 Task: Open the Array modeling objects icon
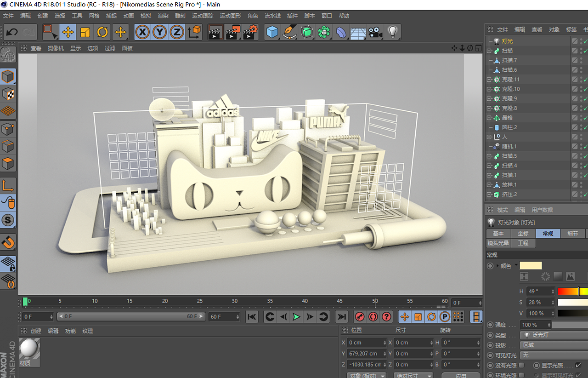point(324,32)
